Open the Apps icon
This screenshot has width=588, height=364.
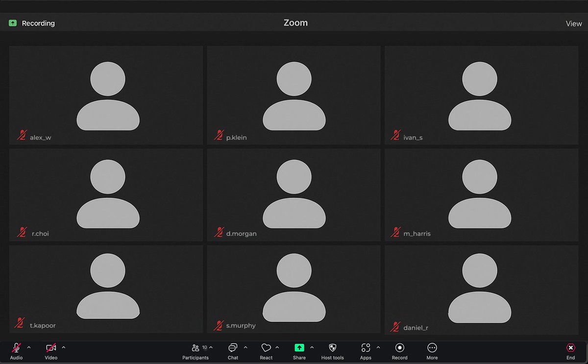pos(366,348)
